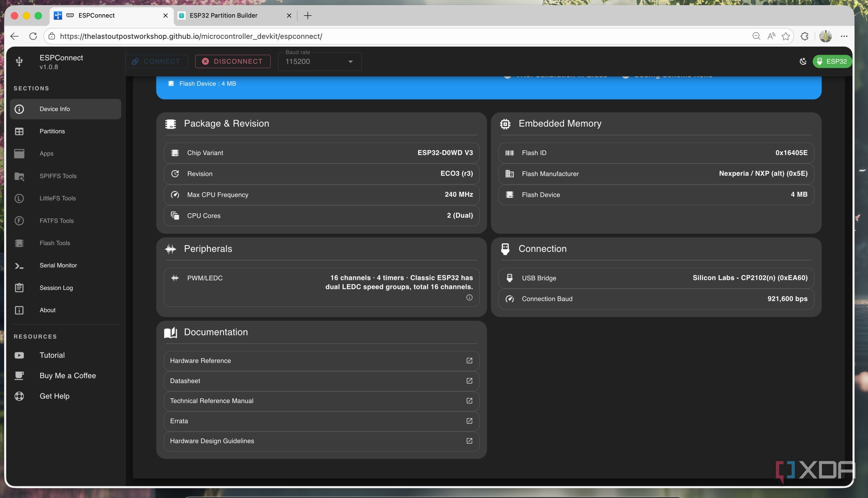The image size is (868, 498).
Task: Open the browser profile avatar menu
Action: pyautogui.click(x=825, y=36)
